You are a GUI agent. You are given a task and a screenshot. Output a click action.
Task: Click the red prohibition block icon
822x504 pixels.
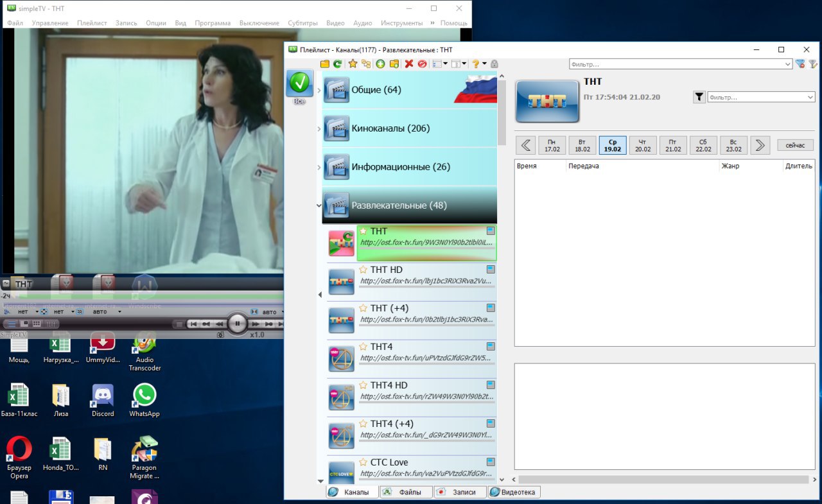coord(422,64)
